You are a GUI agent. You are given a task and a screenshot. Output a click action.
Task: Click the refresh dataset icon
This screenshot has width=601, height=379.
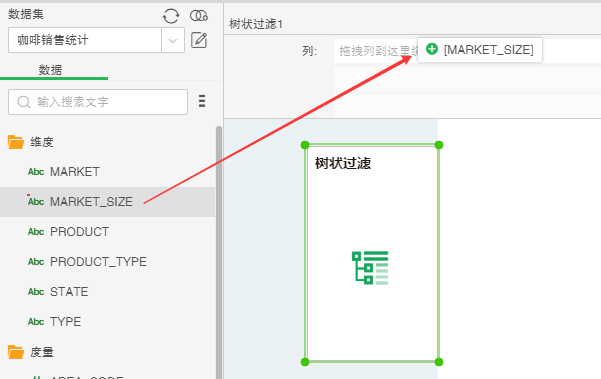click(x=171, y=16)
